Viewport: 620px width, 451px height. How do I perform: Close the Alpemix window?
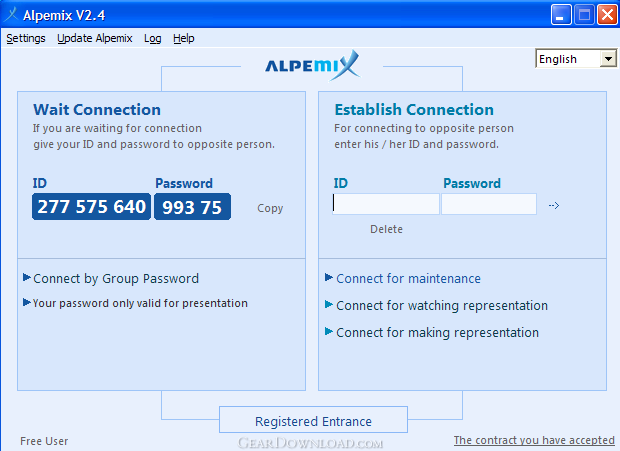[607, 15]
